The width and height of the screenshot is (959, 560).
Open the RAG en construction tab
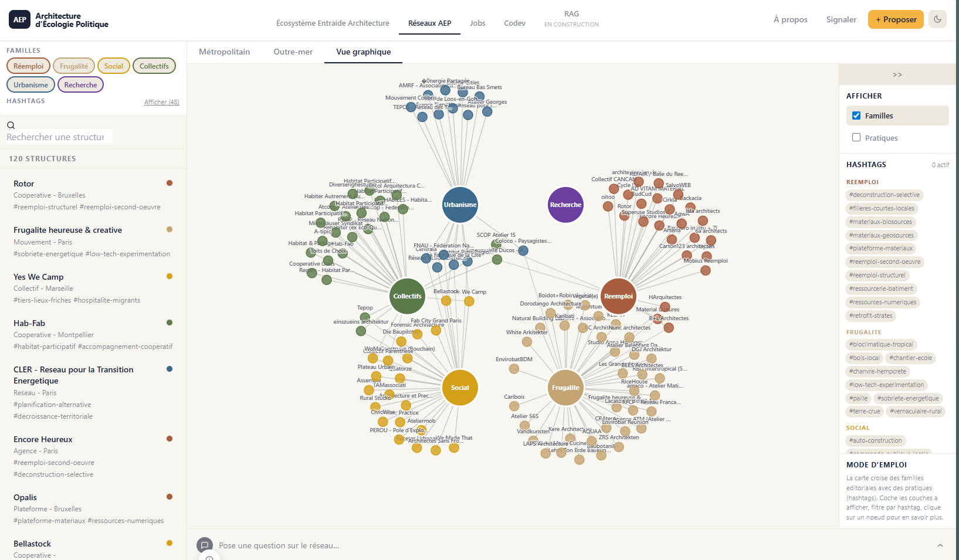[571, 19]
